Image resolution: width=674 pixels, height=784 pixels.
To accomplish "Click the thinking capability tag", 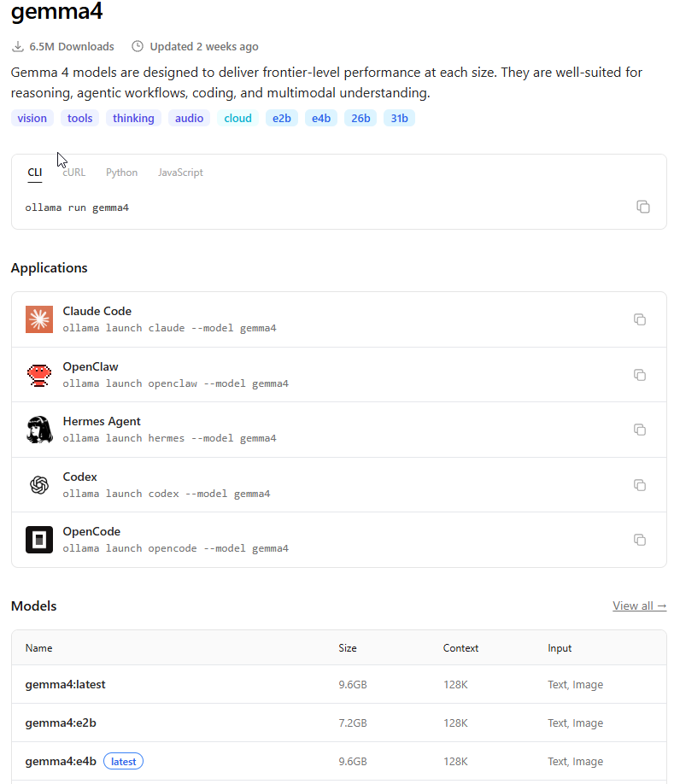I will (x=133, y=118).
